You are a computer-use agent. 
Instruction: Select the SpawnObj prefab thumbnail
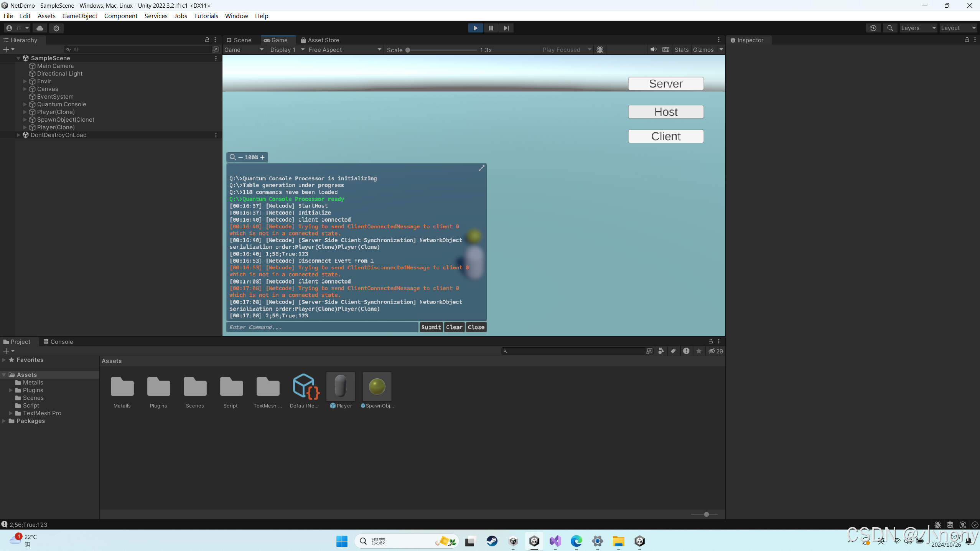377,387
